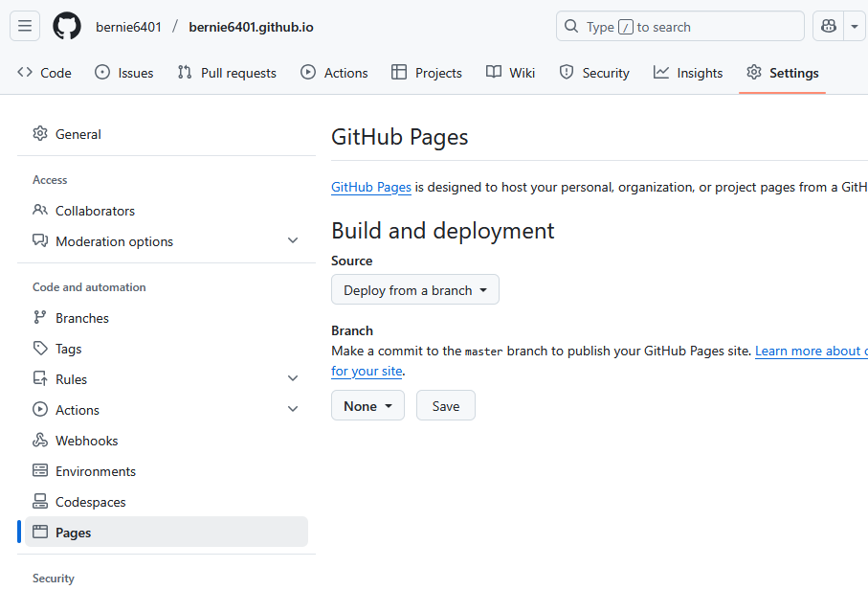Open the bernie6401 owner link

(128, 27)
